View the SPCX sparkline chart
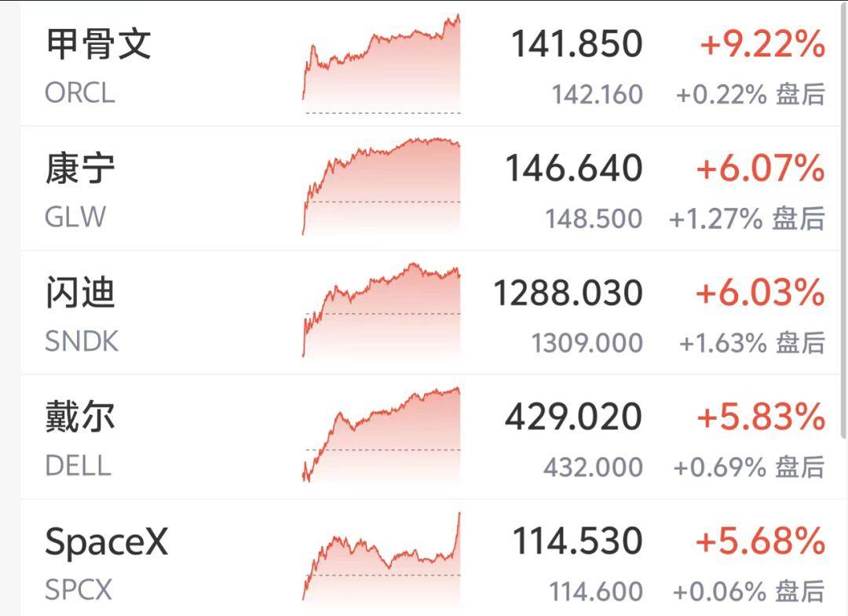This screenshot has height=616, width=848. (382, 556)
